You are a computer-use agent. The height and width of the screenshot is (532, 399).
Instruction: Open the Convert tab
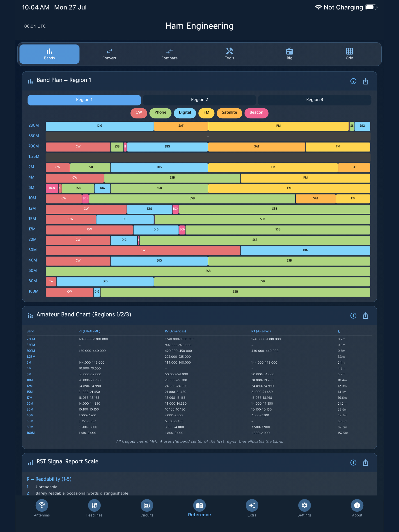tap(109, 54)
